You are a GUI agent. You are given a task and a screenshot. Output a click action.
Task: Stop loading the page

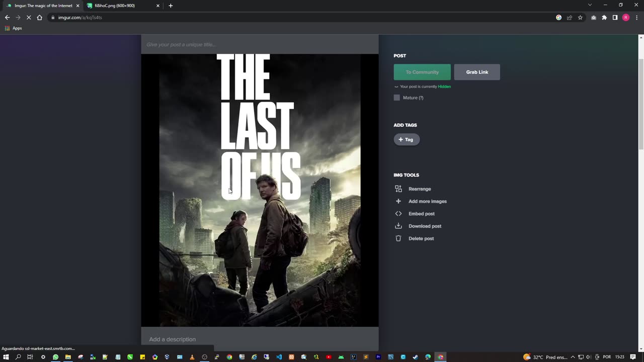click(x=29, y=18)
